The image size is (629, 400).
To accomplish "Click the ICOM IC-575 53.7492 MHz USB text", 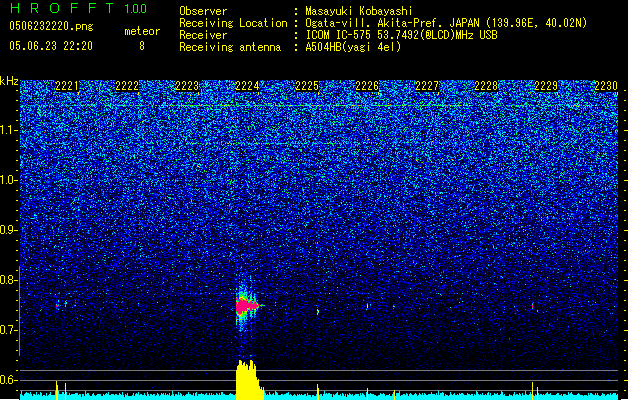I will [401, 35].
